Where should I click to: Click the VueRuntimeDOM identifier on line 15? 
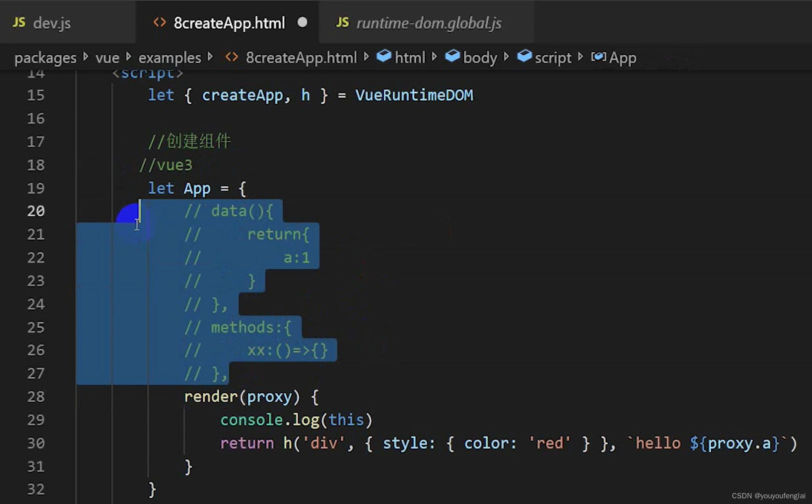coord(414,95)
